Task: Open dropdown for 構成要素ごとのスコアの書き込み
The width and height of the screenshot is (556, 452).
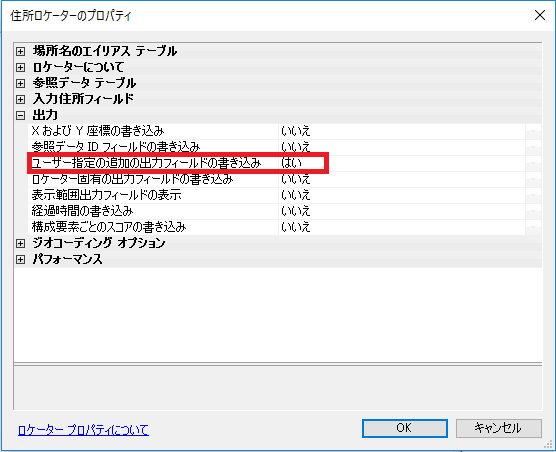Action: tap(533, 227)
